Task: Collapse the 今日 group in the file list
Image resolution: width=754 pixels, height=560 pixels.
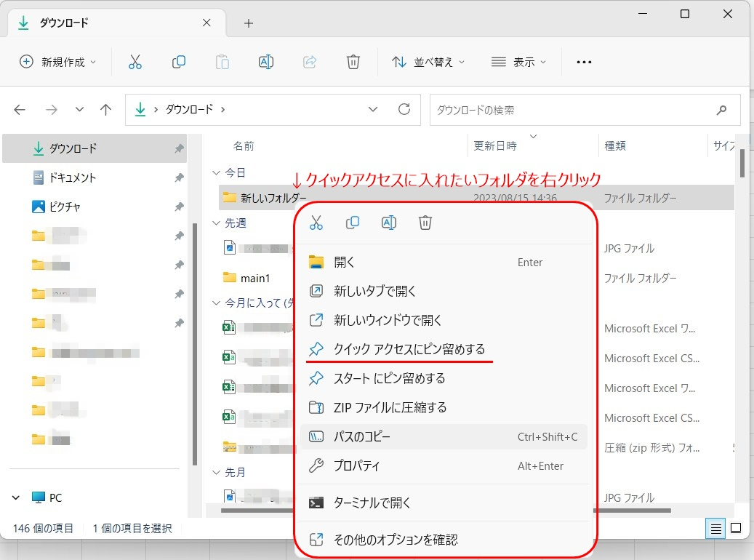Action: coord(216,173)
